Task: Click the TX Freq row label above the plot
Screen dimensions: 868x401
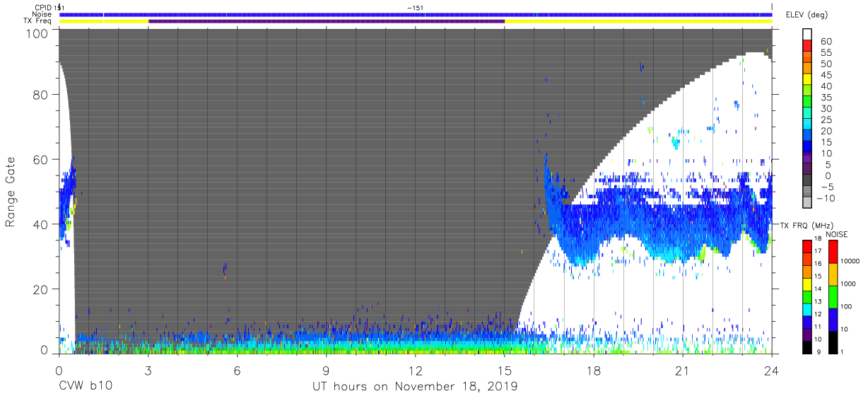Action: [x=38, y=21]
